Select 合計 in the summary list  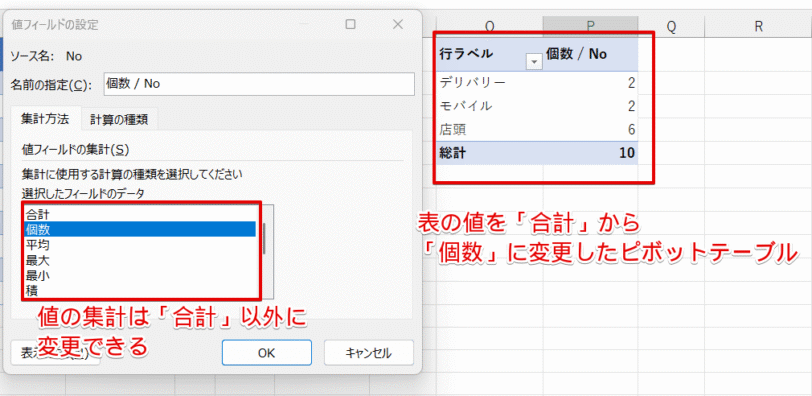(x=140, y=213)
